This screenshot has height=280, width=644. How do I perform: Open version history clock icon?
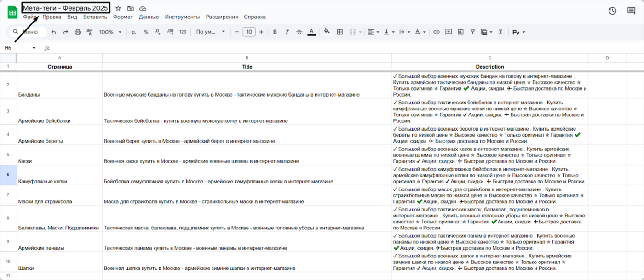[x=612, y=11]
